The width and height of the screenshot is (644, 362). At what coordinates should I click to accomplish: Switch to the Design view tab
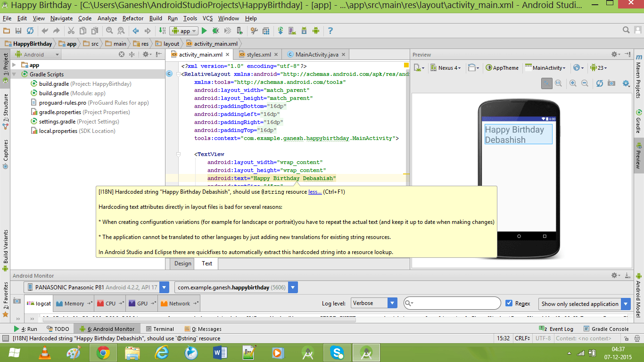182,263
